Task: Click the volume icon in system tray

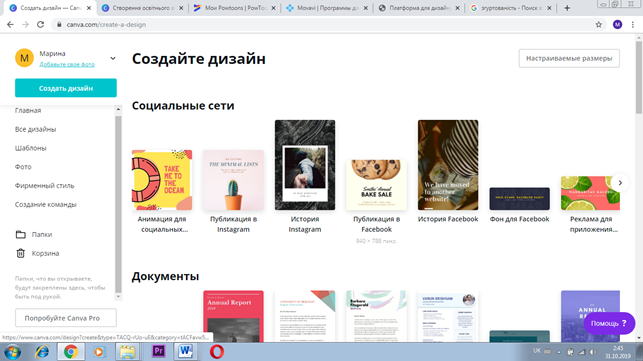Action: 593,352
